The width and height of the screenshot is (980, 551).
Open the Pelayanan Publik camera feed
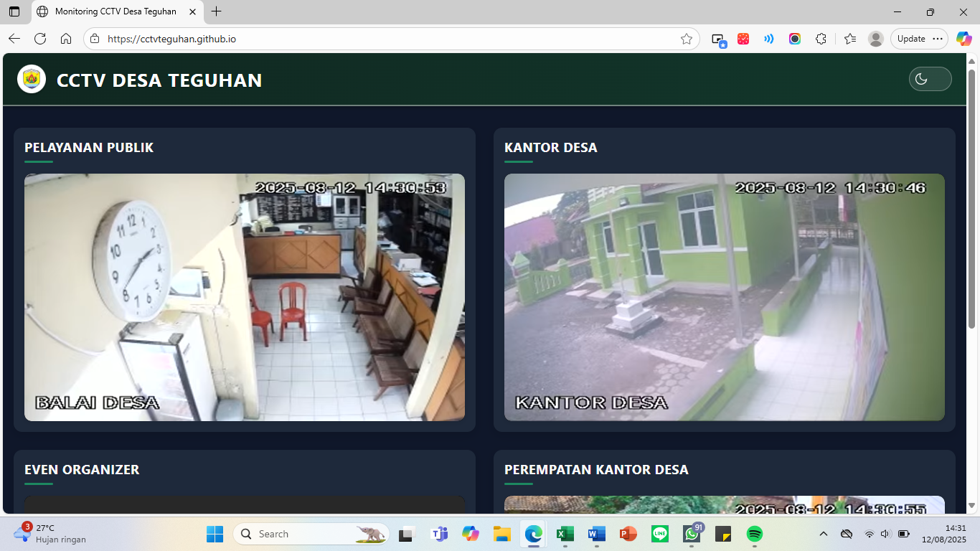(x=245, y=297)
